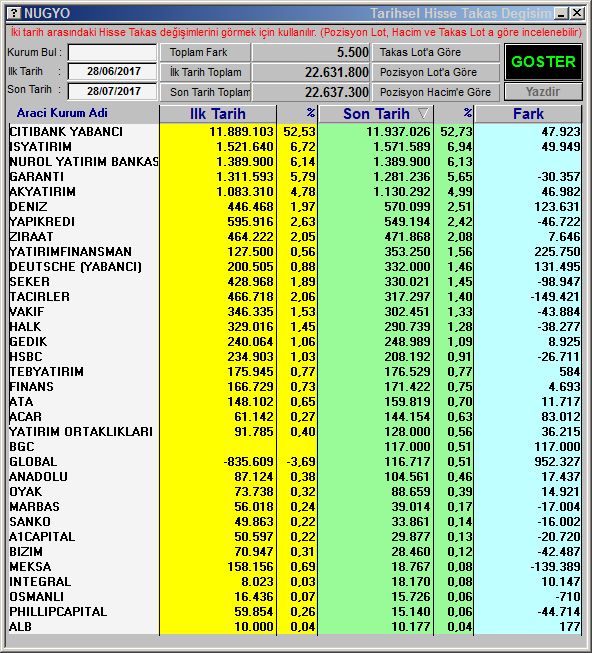This screenshot has width=592, height=653.
Task: Select the AKYATIRIM row
Action: (x=295, y=192)
